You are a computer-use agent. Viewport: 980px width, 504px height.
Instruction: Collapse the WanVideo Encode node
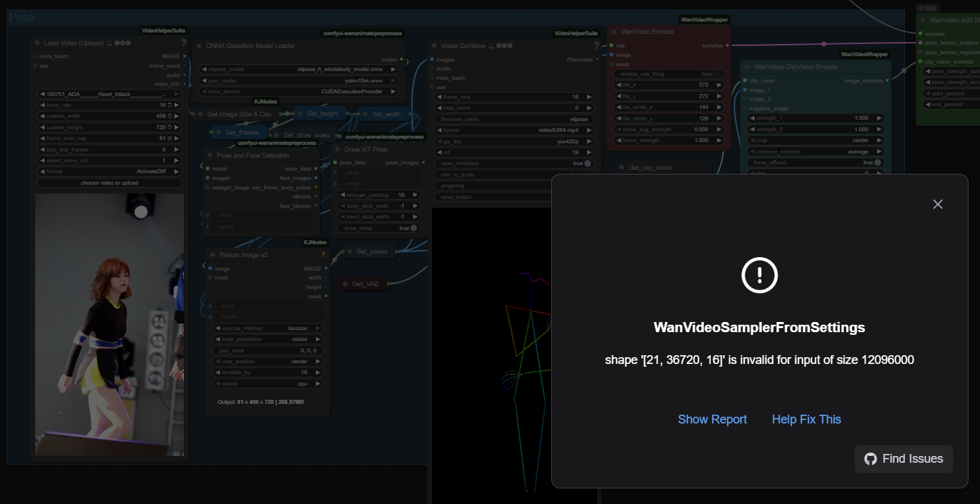pos(613,32)
